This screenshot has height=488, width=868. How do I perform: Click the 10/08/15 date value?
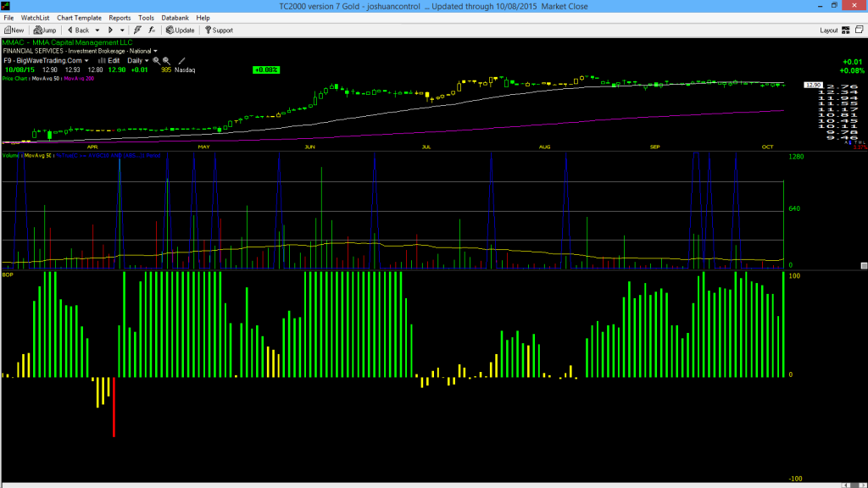19,70
